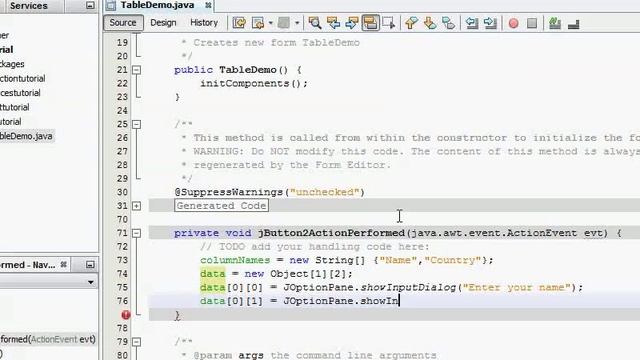Image resolution: width=640 pixels, height=360 pixels.
Task: Click line number 73 in gutter
Action: pyautogui.click(x=122, y=260)
